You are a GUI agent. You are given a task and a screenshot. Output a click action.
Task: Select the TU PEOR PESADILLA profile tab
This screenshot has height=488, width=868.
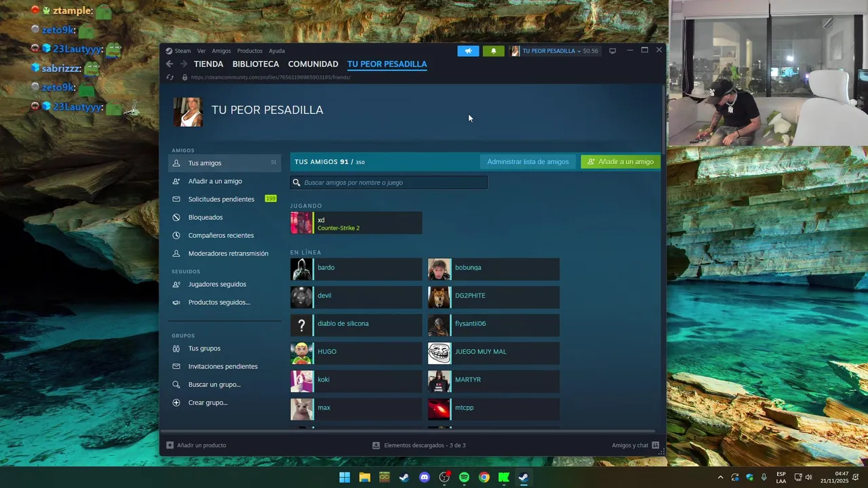coord(387,64)
